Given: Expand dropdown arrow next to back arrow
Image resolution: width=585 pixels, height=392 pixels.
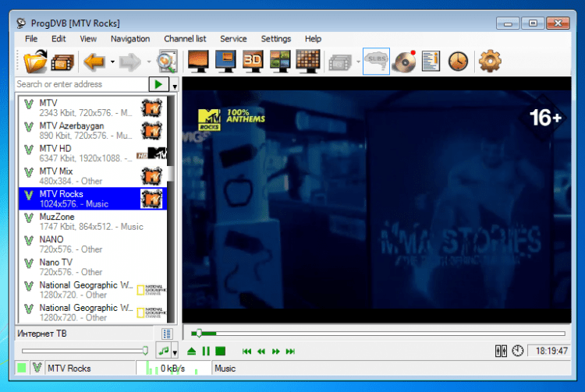Looking at the screenshot, I should click(x=112, y=62).
